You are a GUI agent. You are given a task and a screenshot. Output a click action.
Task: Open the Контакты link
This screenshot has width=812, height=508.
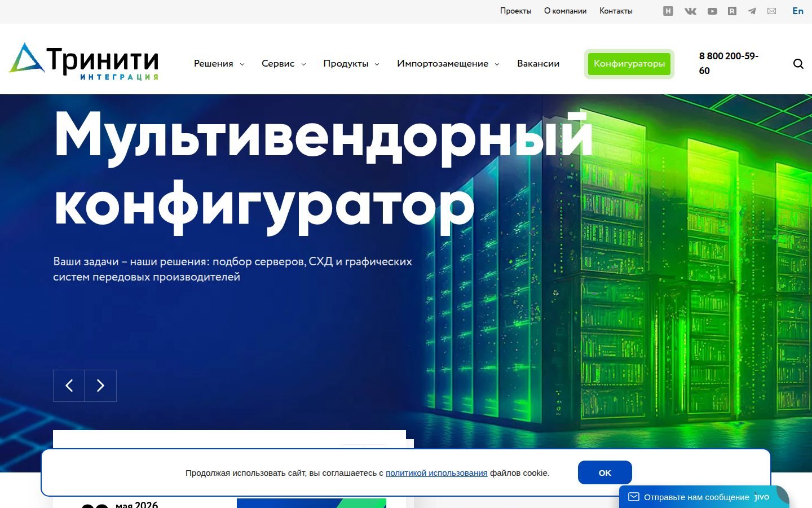616,11
